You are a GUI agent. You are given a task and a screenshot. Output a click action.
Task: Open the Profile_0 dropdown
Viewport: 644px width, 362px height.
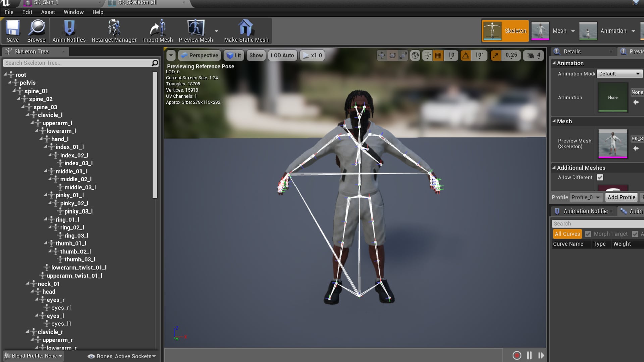[x=586, y=197]
